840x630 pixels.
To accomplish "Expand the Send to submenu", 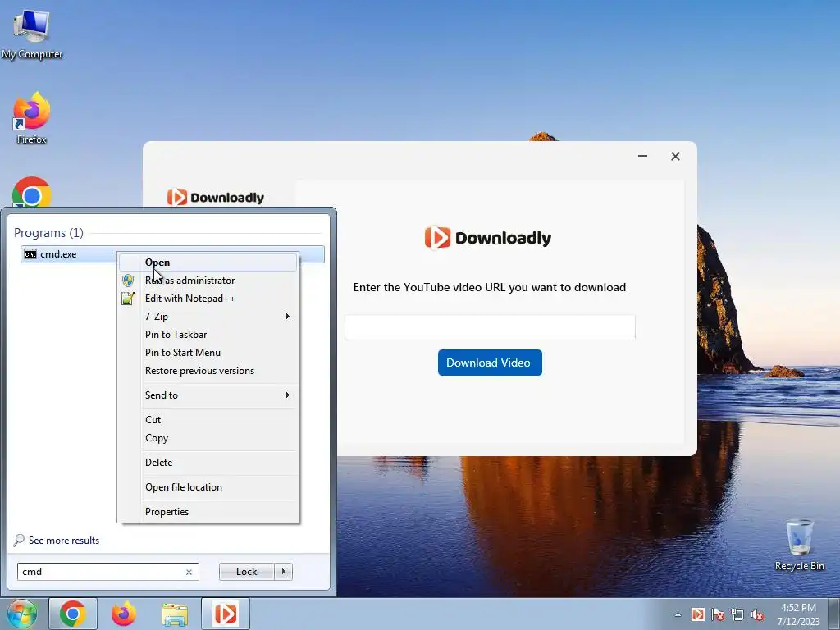I will tap(208, 395).
